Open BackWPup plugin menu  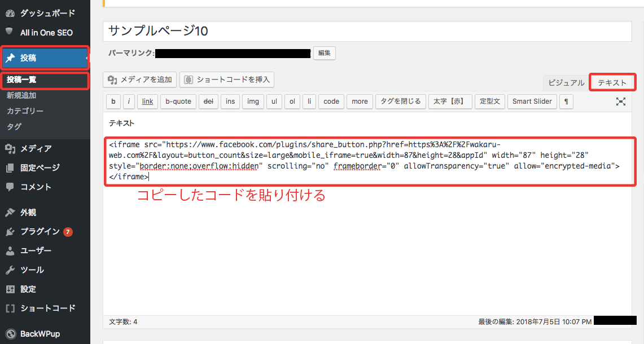coord(40,334)
